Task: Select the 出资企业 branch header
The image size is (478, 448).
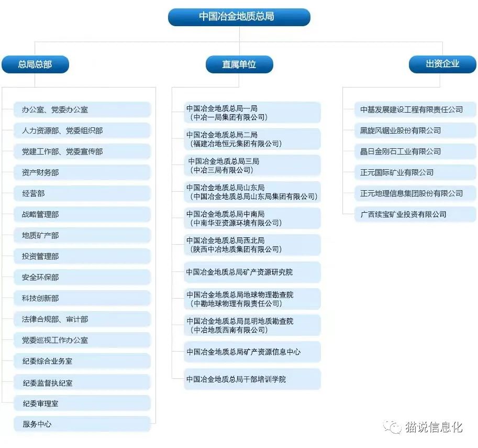Action: [442, 64]
